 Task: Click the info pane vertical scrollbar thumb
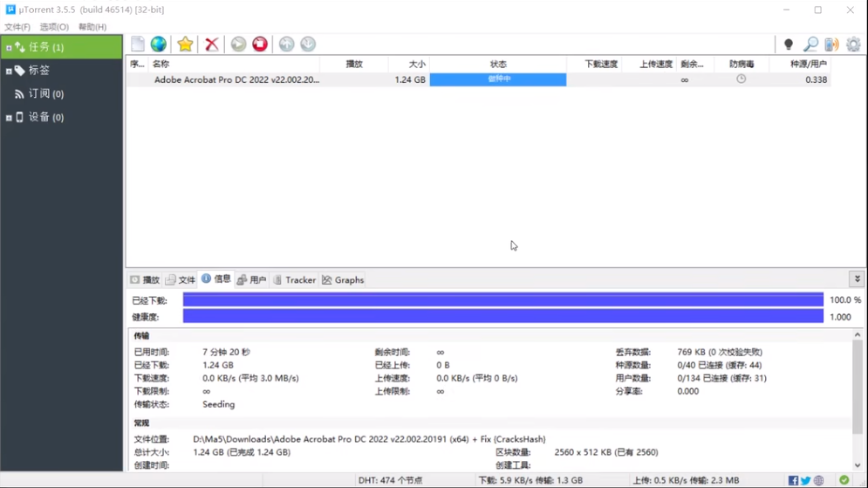click(857, 387)
